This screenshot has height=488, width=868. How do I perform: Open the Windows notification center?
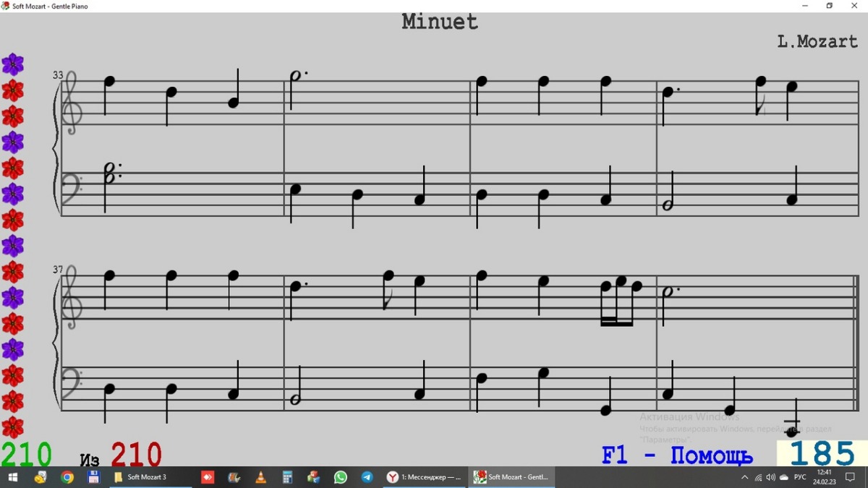pos(851,477)
